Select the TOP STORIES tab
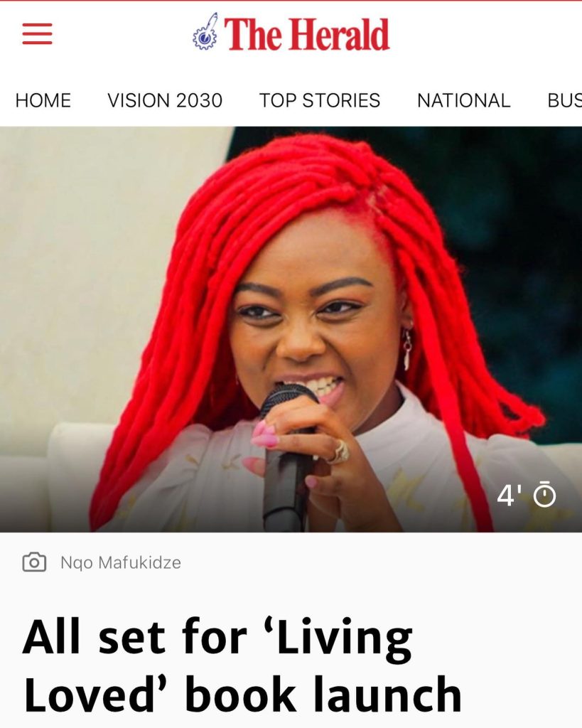Viewport: 582px width, 728px height. (319, 100)
